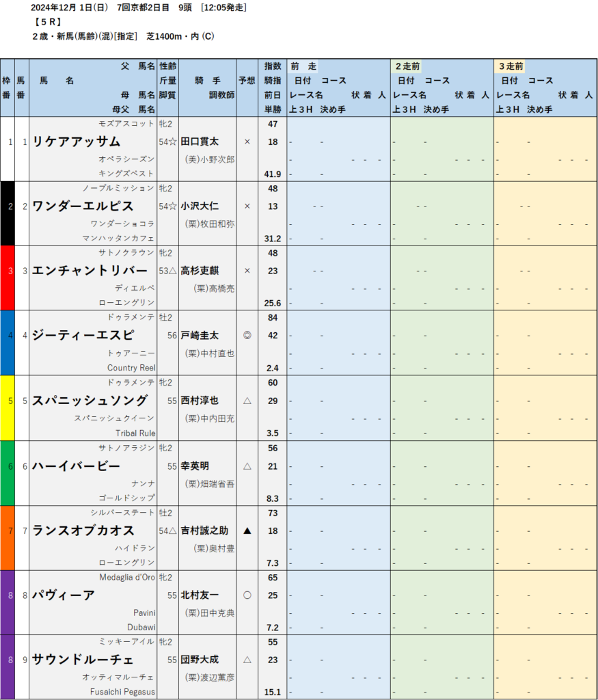598x700 pixels.
Task: Select horse name ワンダーエルピス
Action: click(x=83, y=206)
